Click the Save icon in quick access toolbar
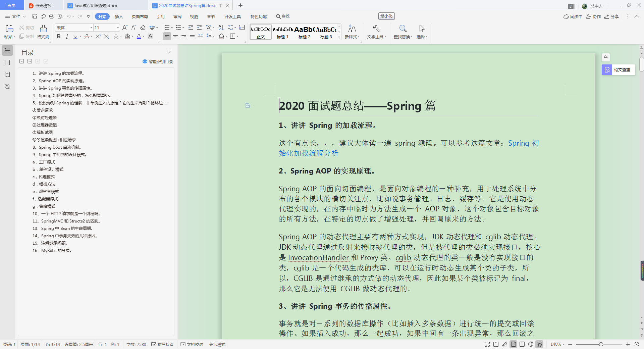This screenshot has width=644, height=349. pyautogui.click(x=35, y=16)
